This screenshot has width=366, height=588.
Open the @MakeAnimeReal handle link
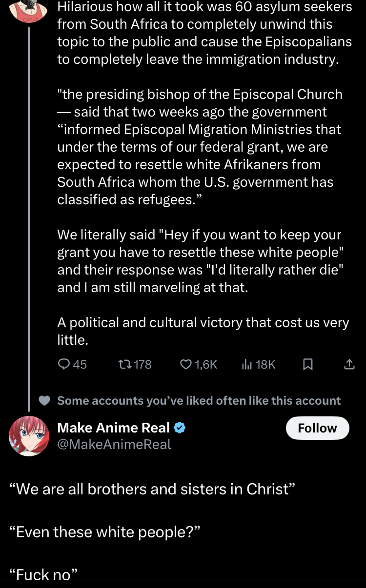115,444
